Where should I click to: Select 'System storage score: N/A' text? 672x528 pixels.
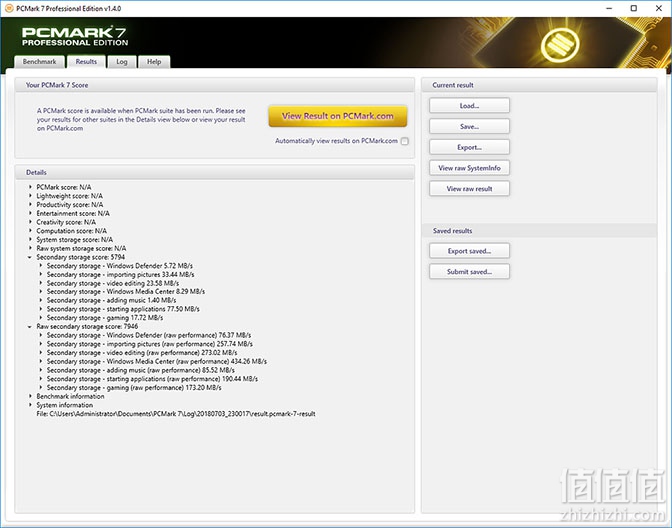(x=75, y=240)
